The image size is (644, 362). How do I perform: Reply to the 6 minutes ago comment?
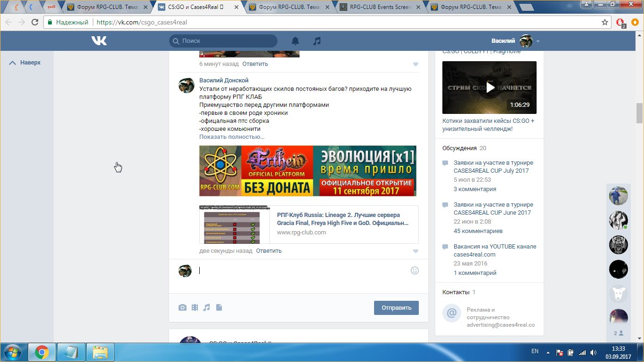click(x=255, y=64)
